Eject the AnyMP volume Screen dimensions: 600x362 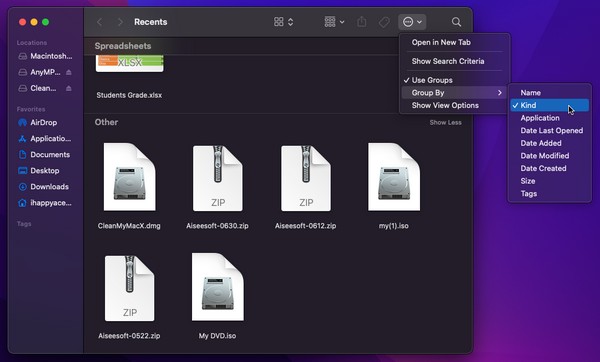pyautogui.click(x=68, y=72)
